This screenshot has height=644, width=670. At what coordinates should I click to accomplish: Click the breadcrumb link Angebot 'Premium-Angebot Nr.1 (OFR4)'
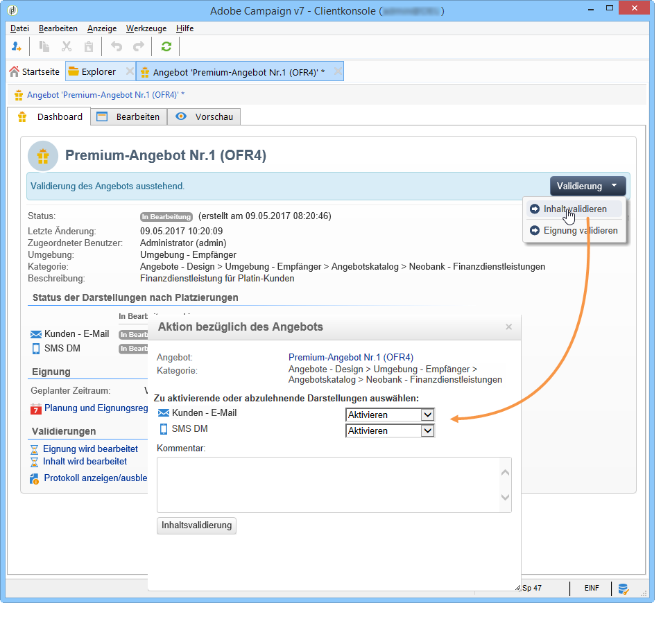[x=105, y=95]
